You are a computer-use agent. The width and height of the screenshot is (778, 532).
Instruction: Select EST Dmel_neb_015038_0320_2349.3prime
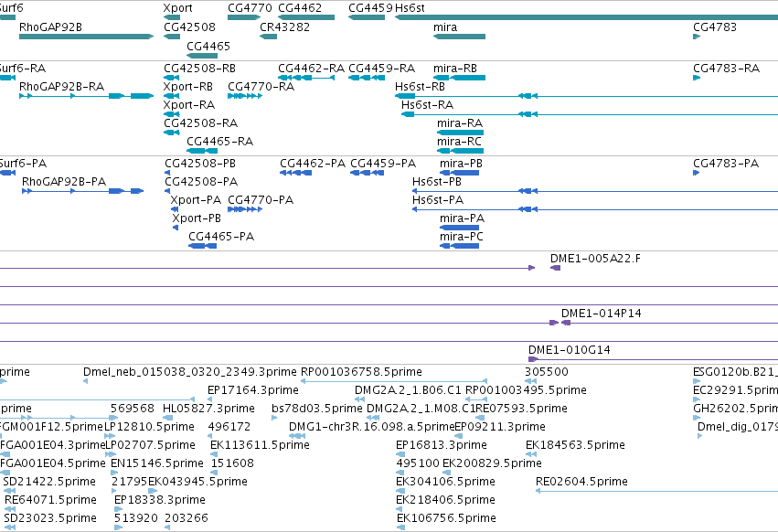(85, 381)
